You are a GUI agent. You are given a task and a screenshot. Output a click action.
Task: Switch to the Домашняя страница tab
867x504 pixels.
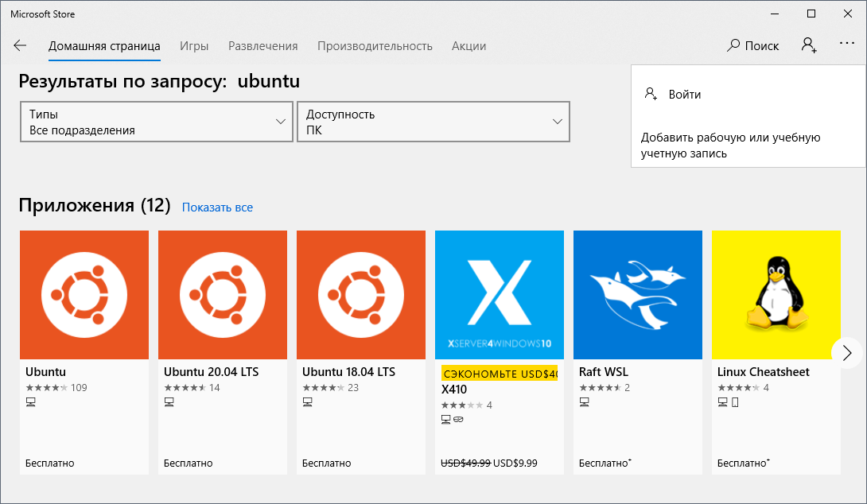(104, 46)
